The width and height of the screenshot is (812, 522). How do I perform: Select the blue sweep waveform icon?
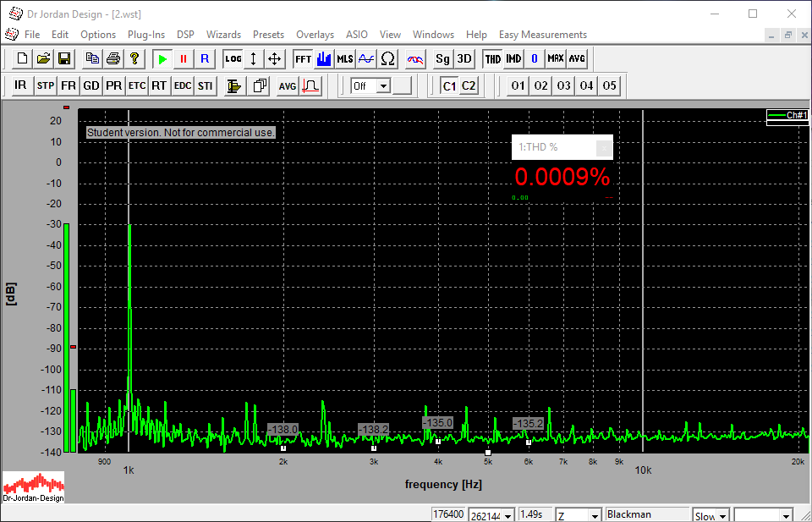(x=366, y=58)
